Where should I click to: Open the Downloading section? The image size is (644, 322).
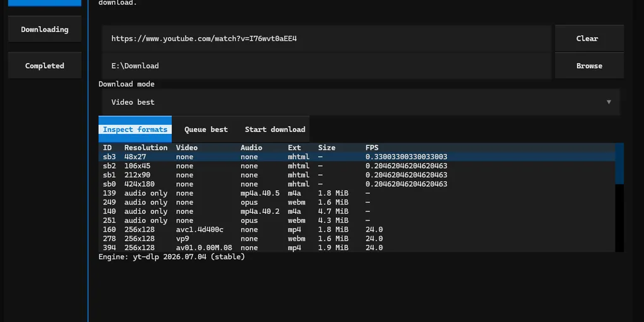(x=45, y=29)
